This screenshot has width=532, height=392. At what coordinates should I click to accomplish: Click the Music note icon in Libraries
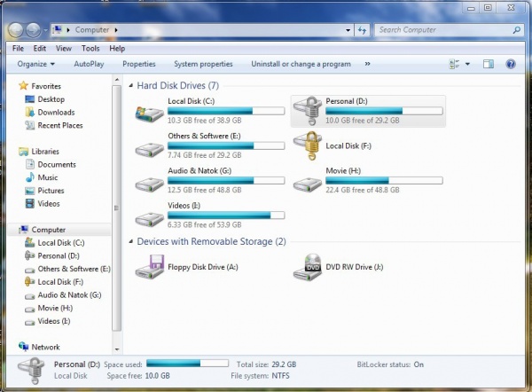[x=30, y=177]
